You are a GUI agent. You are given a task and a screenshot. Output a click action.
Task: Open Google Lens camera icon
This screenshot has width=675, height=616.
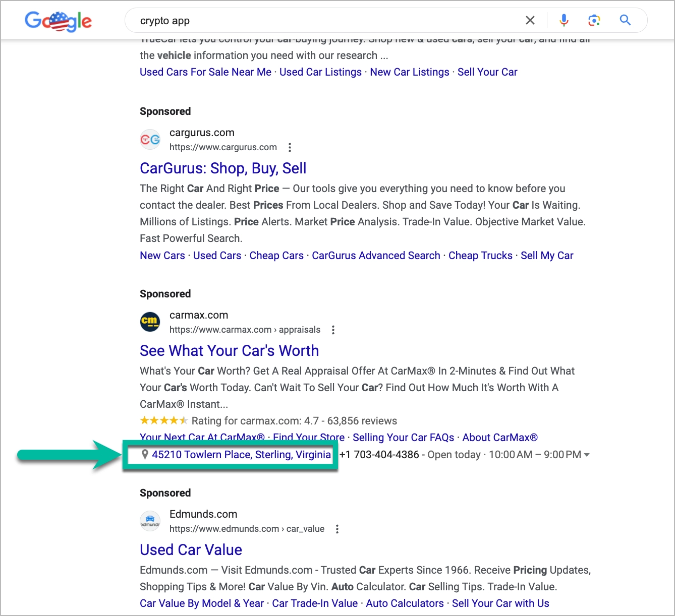pyautogui.click(x=594, y=20)
